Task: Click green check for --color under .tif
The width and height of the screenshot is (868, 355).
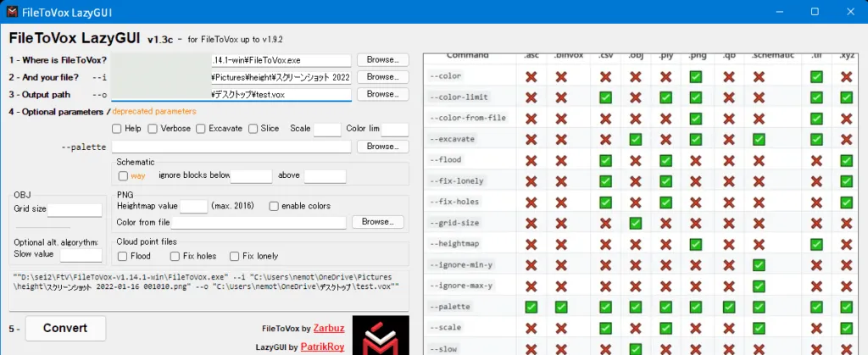Action: click(x=816, y=77)
